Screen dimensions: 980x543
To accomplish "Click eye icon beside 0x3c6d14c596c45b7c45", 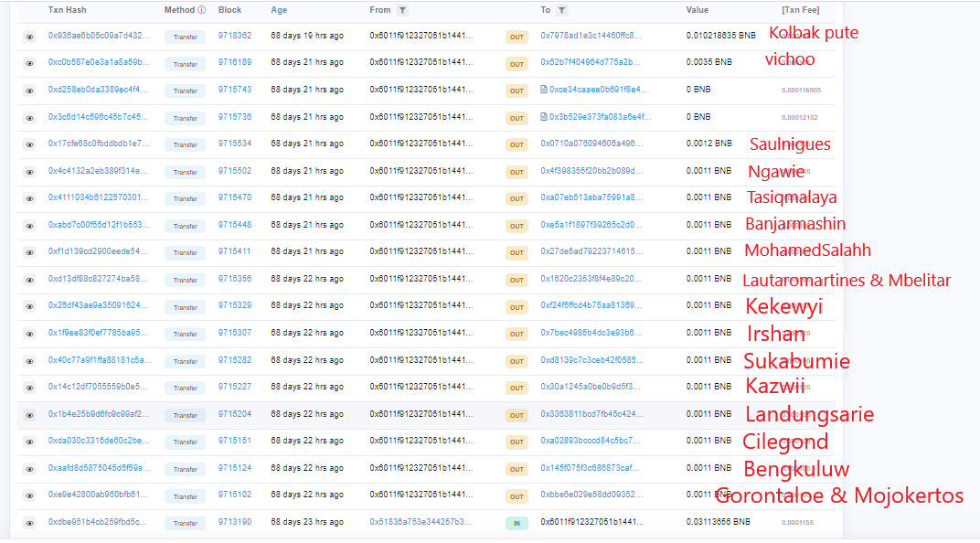I will click(29, 118).
